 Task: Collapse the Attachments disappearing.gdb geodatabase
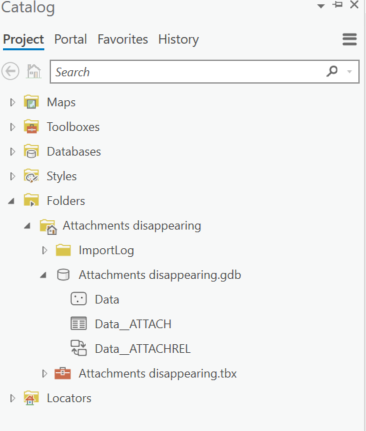[43, 275]
